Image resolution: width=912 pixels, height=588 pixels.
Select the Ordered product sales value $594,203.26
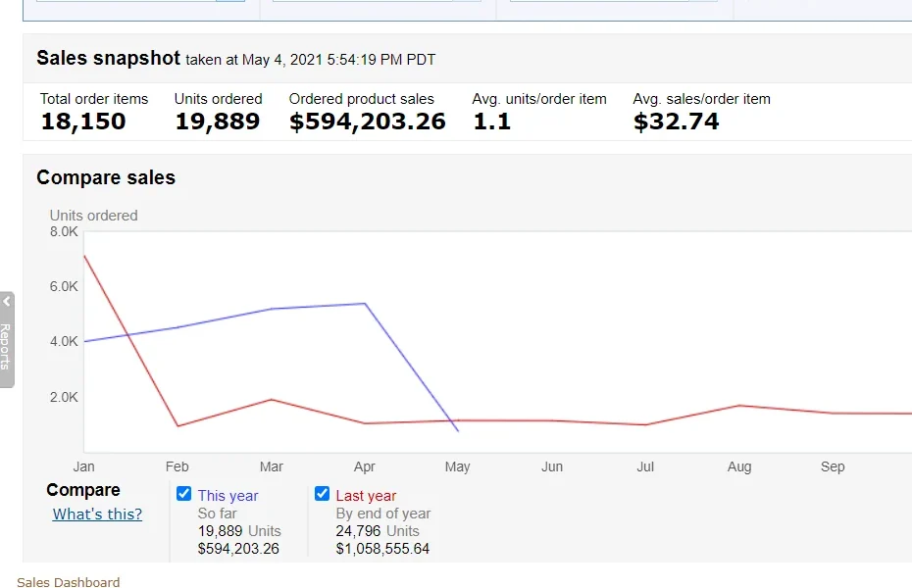coord(367,122)
